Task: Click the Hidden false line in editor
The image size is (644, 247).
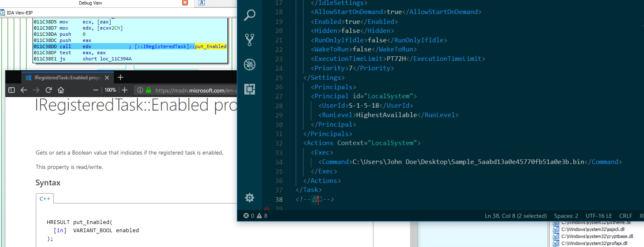Action: coord(352,31)
